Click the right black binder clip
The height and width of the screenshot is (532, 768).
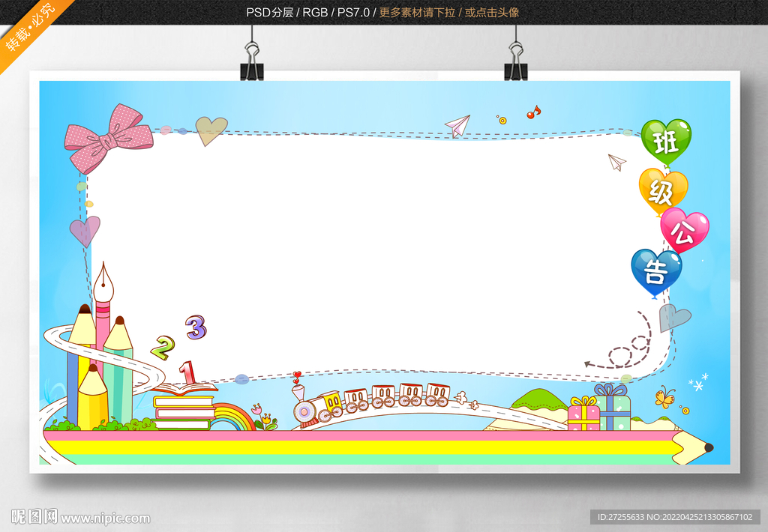coord(516,61)
